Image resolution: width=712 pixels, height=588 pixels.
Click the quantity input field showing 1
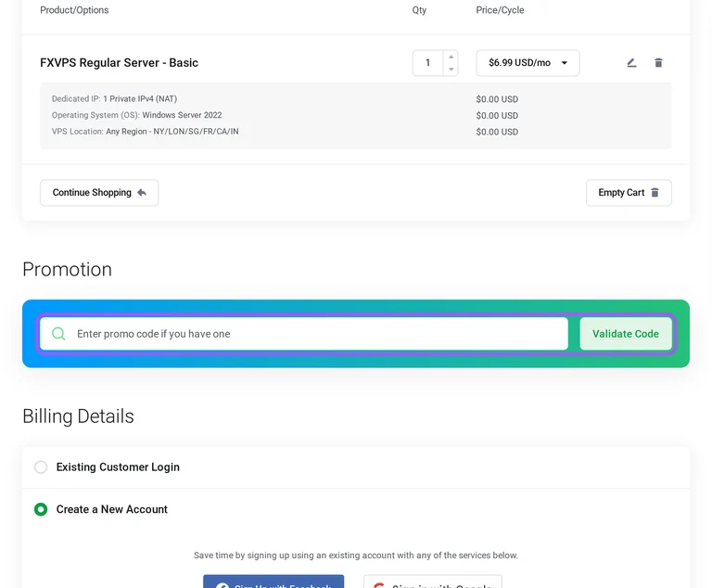427,63
